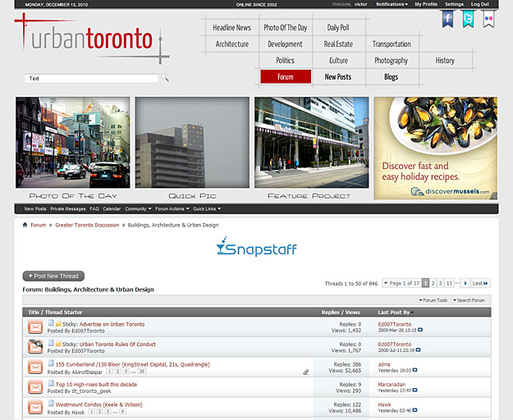
Task: Open the Flickr bookmark icon
Action: (488, 19)
